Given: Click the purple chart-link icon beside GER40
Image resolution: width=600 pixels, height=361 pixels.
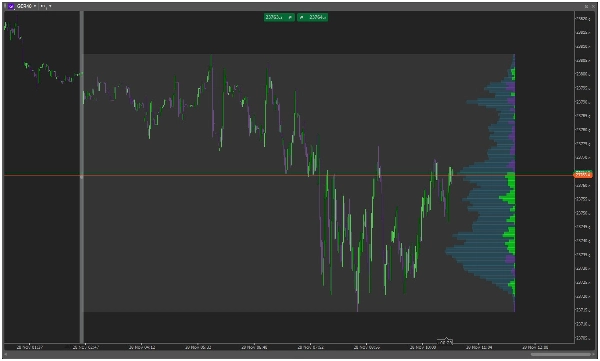Looking at the screenshot, I should click(x=11, y=6).
